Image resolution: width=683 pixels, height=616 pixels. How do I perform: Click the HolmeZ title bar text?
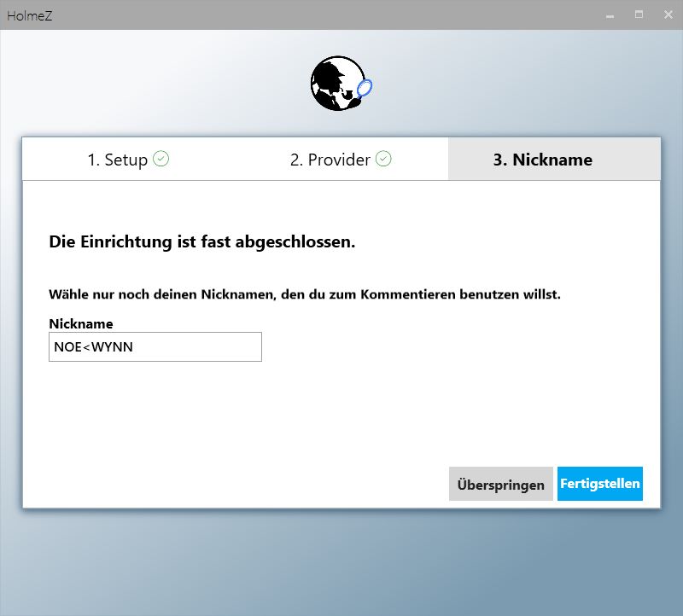tap(30, 16)
